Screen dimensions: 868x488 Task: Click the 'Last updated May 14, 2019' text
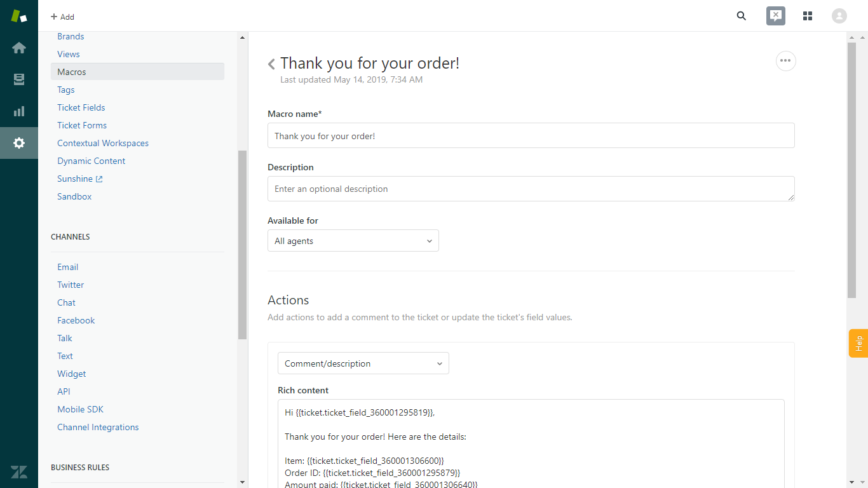(x=351, y=80)
